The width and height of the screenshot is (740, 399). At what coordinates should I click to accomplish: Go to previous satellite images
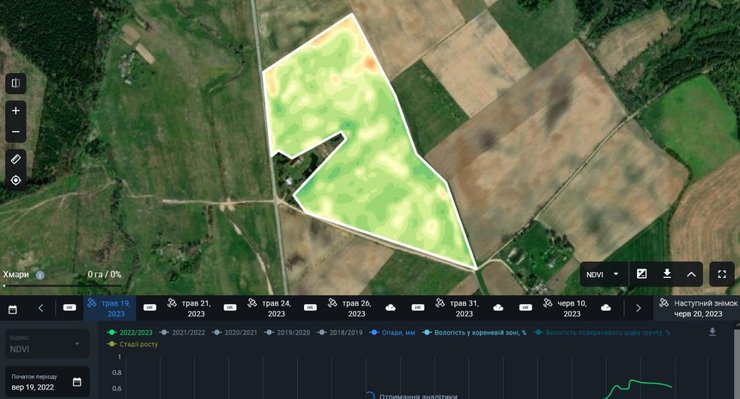41,308
